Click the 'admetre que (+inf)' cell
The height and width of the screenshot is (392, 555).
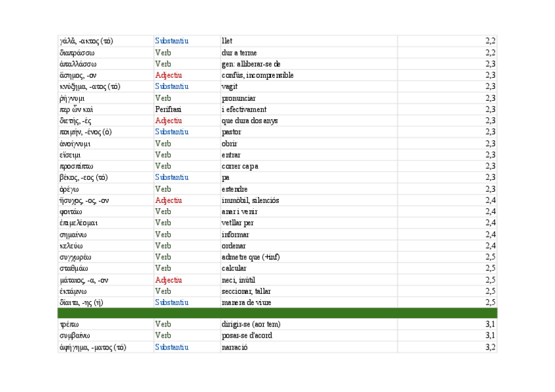[251, 257]
